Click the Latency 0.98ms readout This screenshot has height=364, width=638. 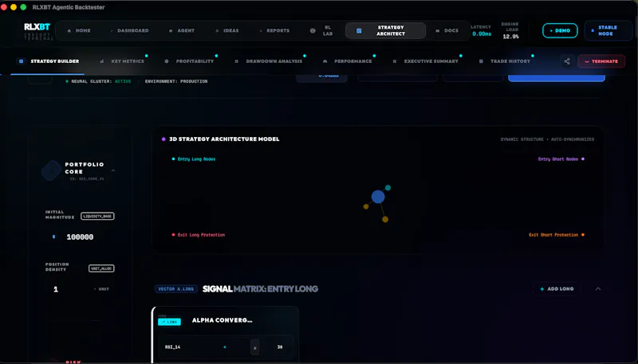coord(482,31)
